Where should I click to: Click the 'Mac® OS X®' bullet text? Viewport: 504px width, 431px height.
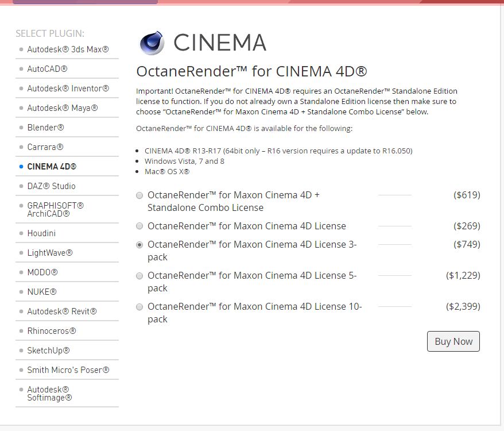click(167, 171)
